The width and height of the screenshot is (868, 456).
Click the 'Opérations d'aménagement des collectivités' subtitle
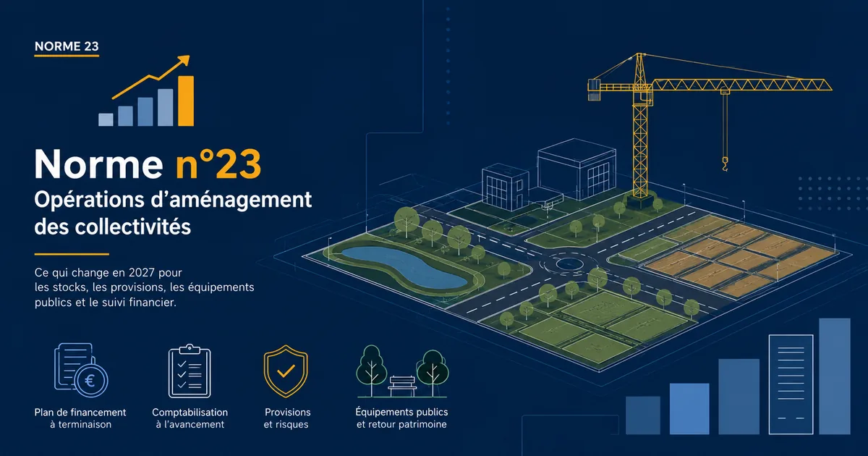173,213
